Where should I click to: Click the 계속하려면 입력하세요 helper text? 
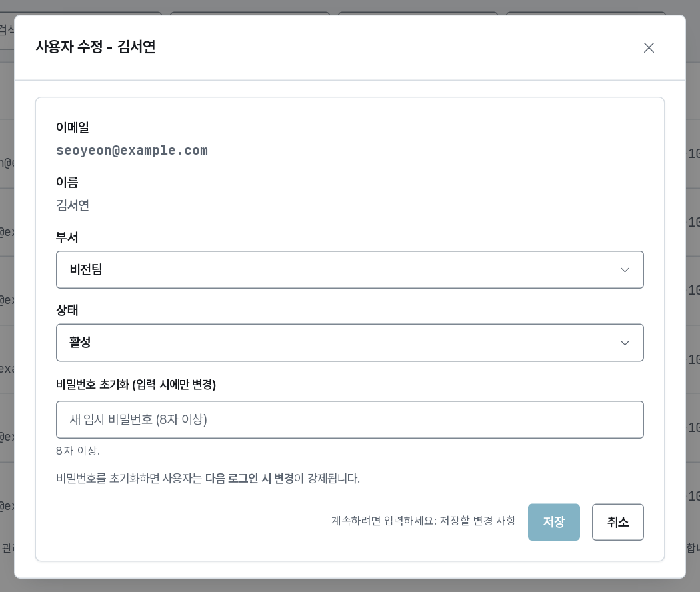click(423, 521)
